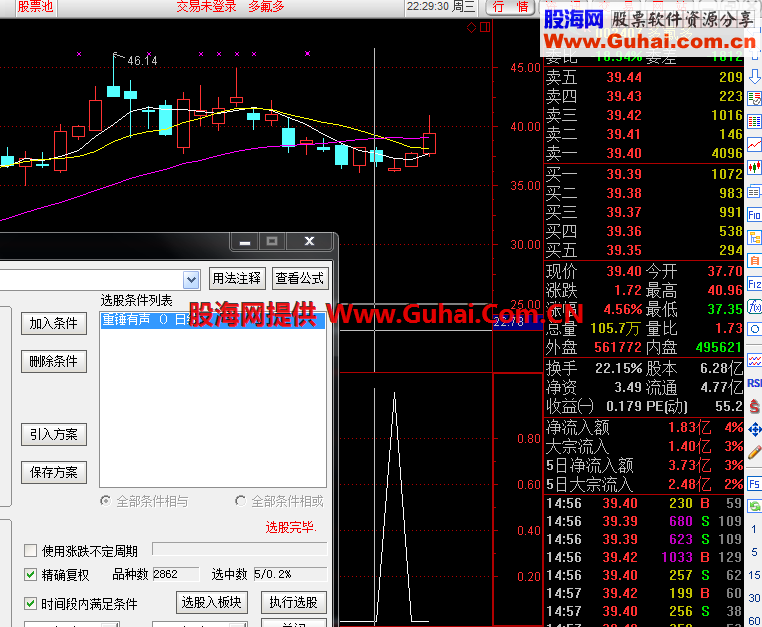
Task: Select the 1 minute period
Action: (x=754, y=529)
